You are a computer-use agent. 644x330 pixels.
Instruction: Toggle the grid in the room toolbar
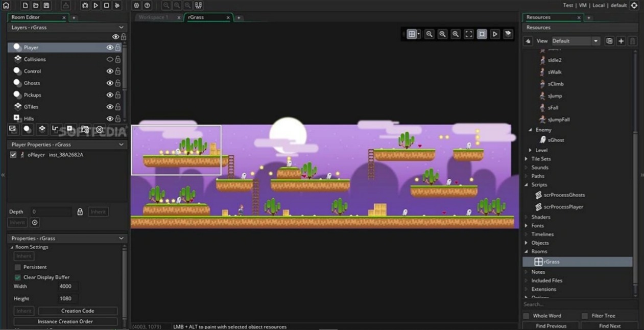411,34
